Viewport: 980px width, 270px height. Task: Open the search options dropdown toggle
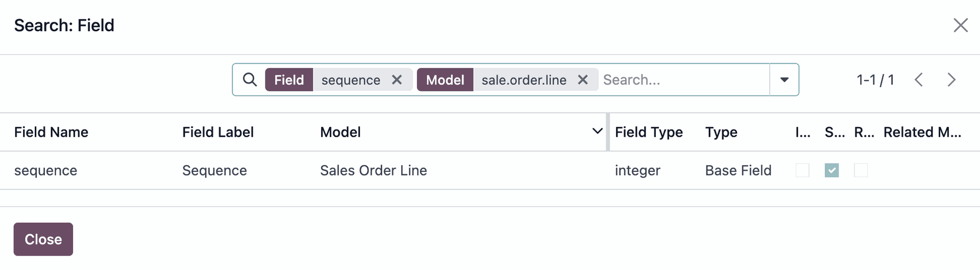785,80
